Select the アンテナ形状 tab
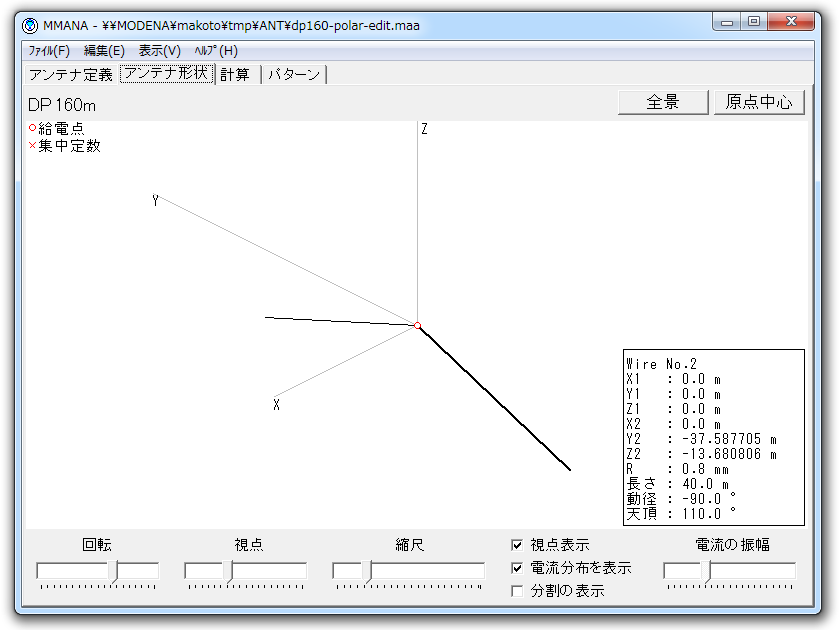The height and width of the screenshot is (630, 840). tap(167, 74)
